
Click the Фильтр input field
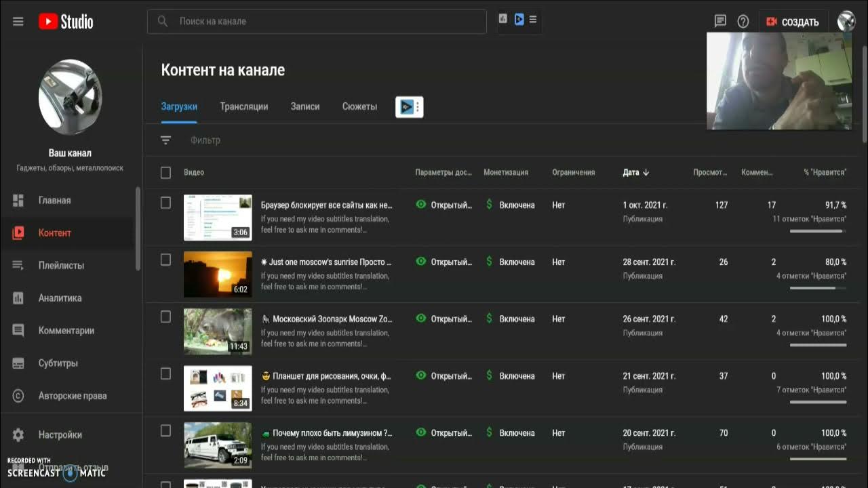205,140
